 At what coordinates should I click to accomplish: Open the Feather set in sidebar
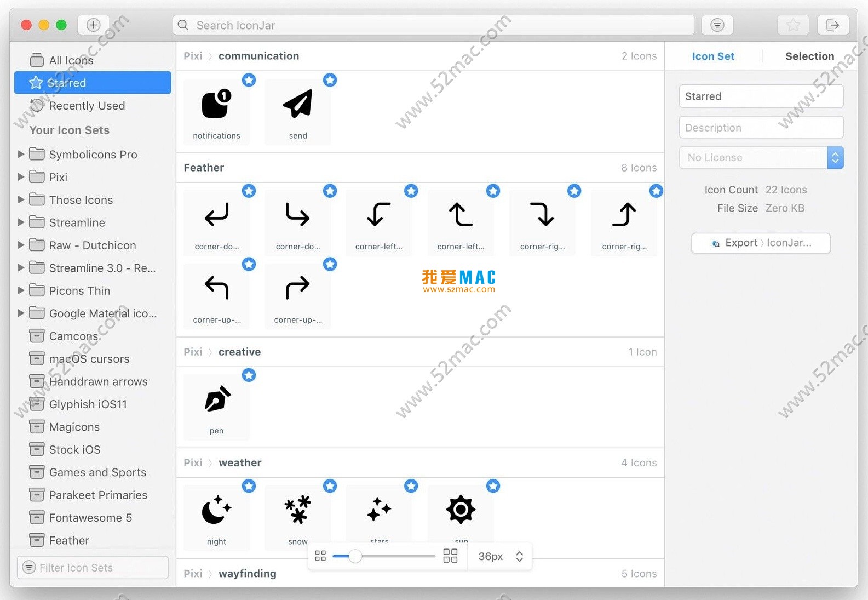92,540
